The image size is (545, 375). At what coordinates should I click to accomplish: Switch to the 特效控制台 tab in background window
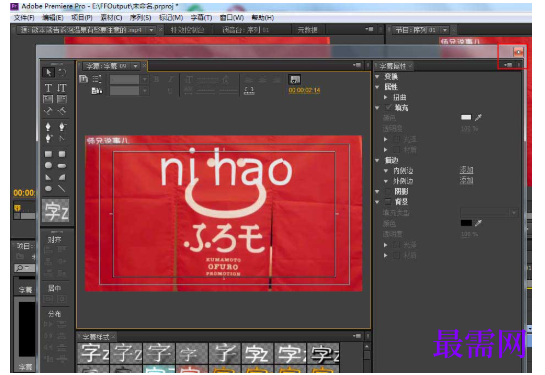click(x=187, y=30)
